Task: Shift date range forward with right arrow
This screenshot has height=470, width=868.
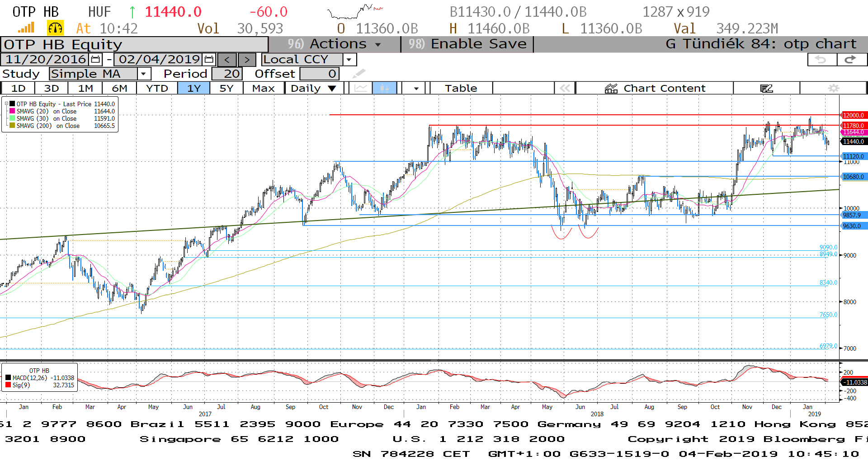Action: click(247, 60)
